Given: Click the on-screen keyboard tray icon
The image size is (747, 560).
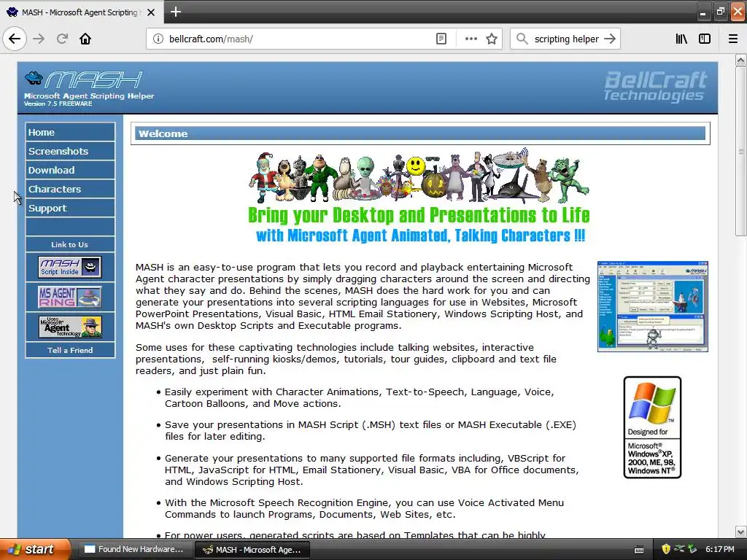Looking at the screenshot, I should (639, 550).
